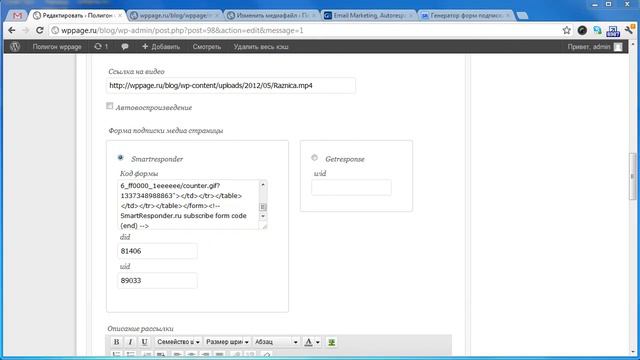Click the text "Описание рассылки"

[x=140, y=329]
